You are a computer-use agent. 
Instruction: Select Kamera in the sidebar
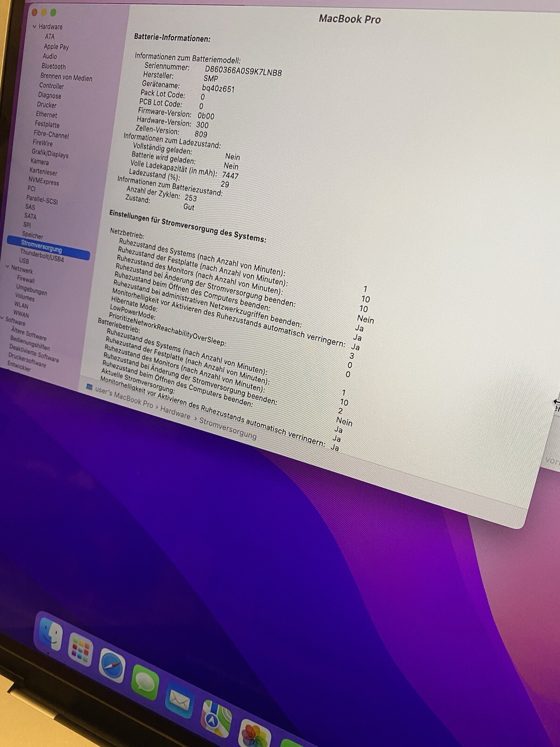(40, 162)
